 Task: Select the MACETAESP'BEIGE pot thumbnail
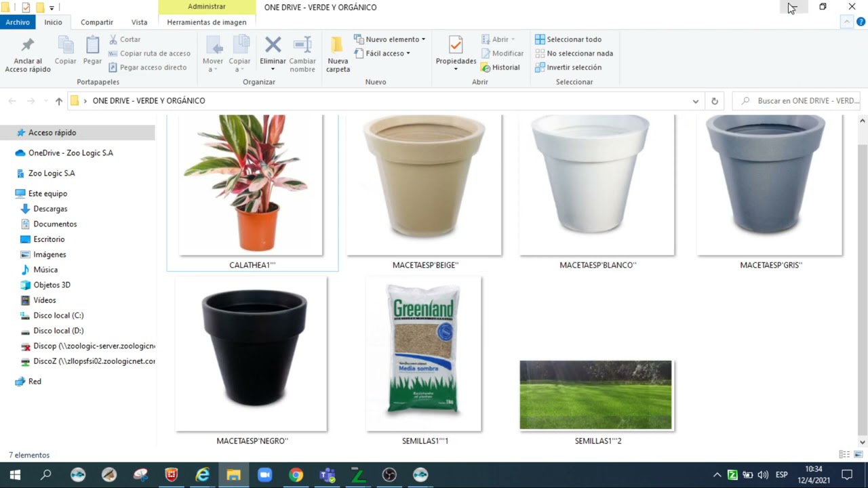pyautogui.click(x=424, y=185)
